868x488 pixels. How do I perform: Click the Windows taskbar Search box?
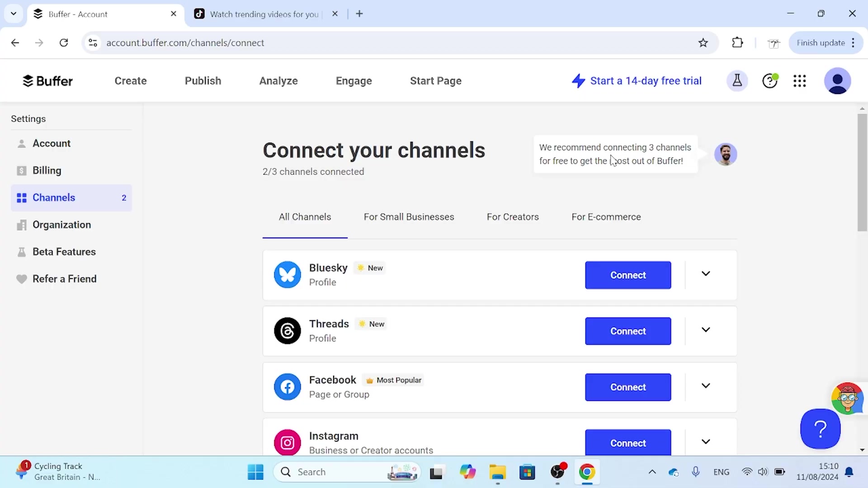pos(347,472)
